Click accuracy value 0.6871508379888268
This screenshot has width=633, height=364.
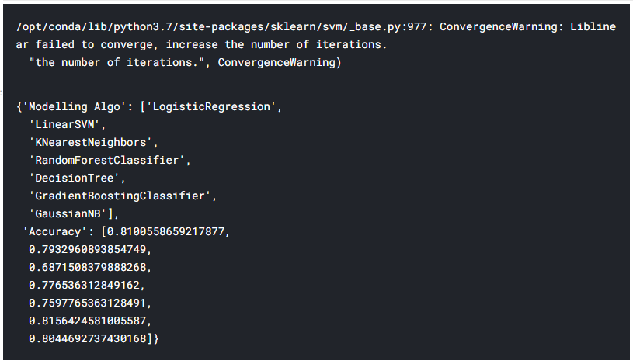pos(87,267)
